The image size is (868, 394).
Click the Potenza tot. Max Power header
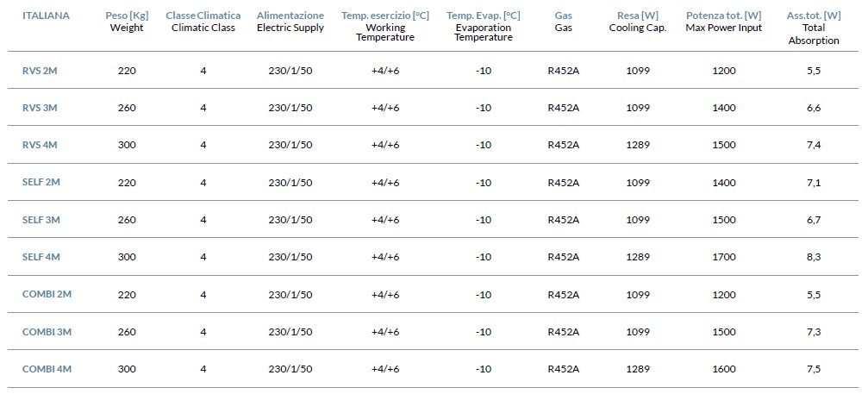723,22
